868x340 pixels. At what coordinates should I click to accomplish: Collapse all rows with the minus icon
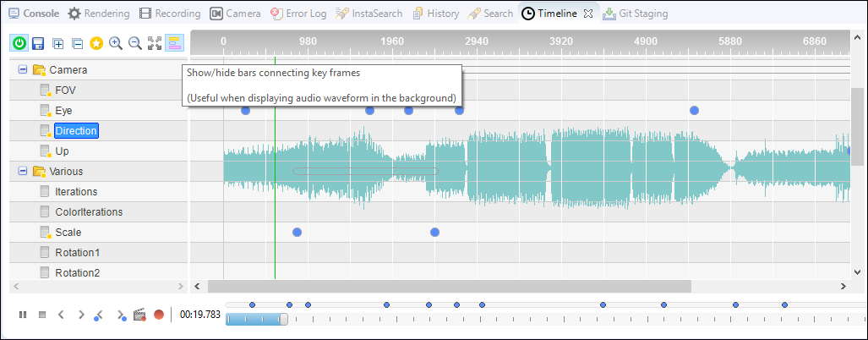pos(77,43)
